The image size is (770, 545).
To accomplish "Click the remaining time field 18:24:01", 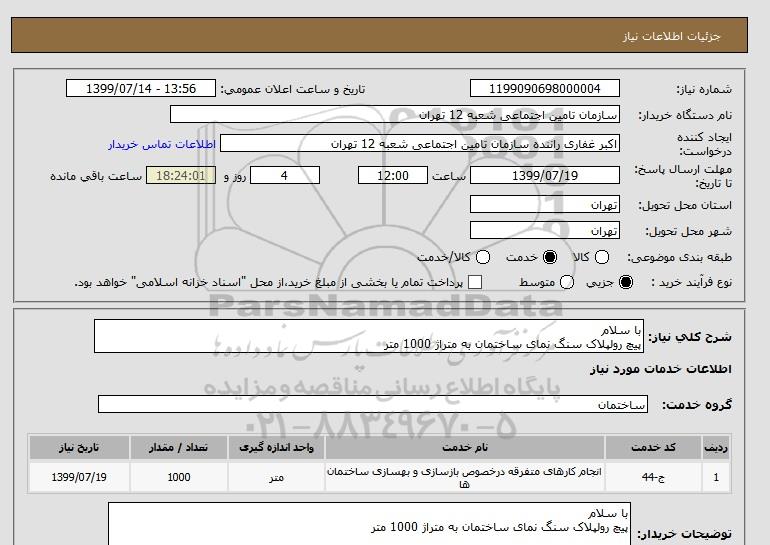I will (181, 175).
